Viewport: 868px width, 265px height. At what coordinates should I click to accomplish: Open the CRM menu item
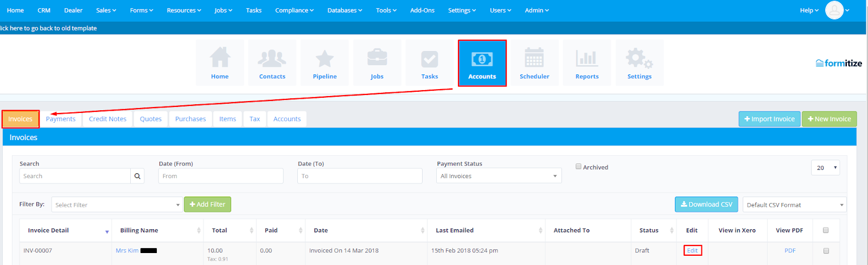click(x=44, y=10)
